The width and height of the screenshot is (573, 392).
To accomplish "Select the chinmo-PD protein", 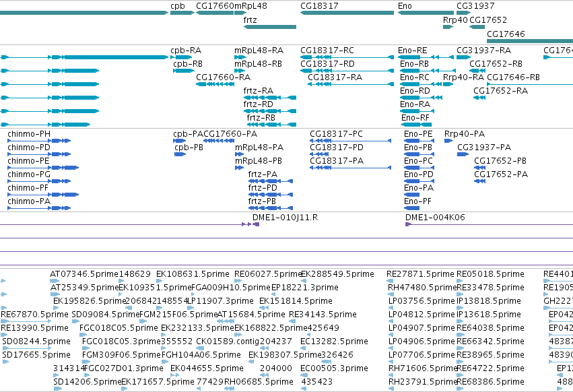I will [39, 154].
